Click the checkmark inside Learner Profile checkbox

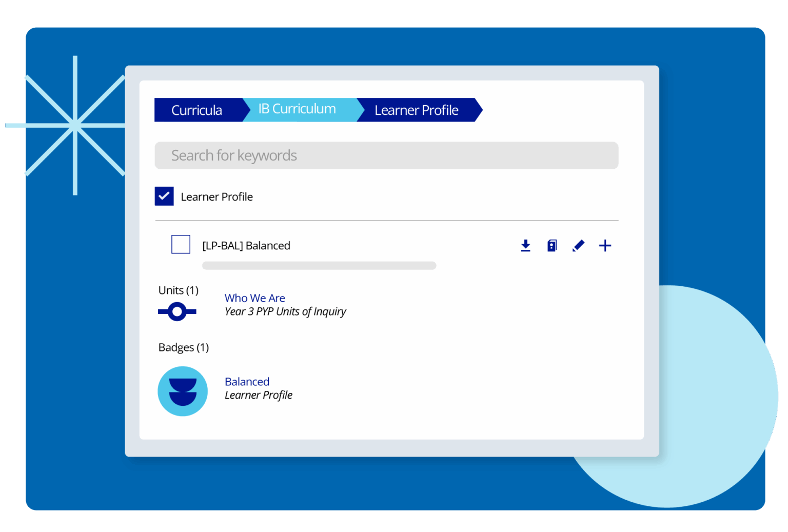coord(164,196)
